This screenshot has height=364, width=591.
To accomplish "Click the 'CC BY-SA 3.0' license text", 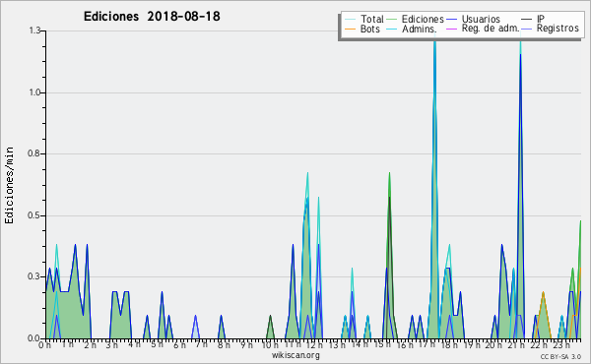I will pyautogui.click(x=560, y=356).
